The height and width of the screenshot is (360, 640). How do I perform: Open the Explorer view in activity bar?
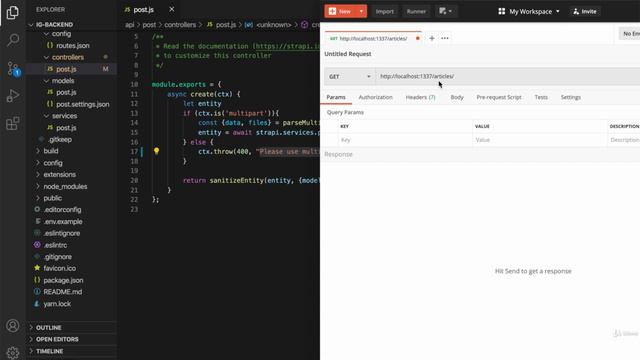(13, 13)
